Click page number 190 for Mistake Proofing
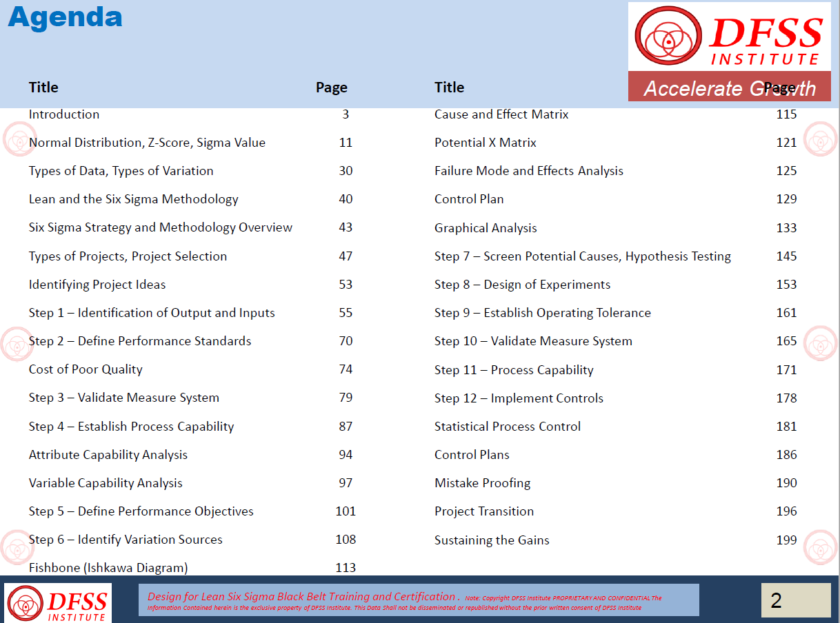 [786, 483]
